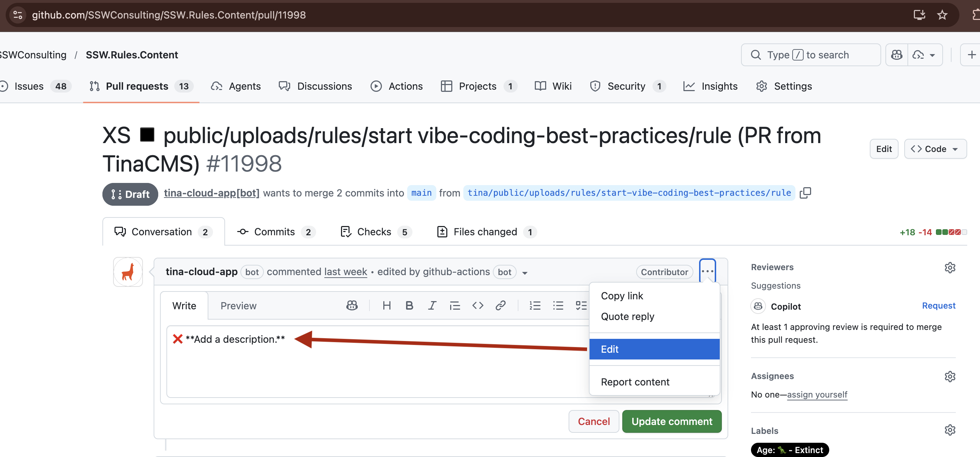This screenshot has height=457, width=980.
Task: Switch to the Files changed tab
Action: pos(486,232)
